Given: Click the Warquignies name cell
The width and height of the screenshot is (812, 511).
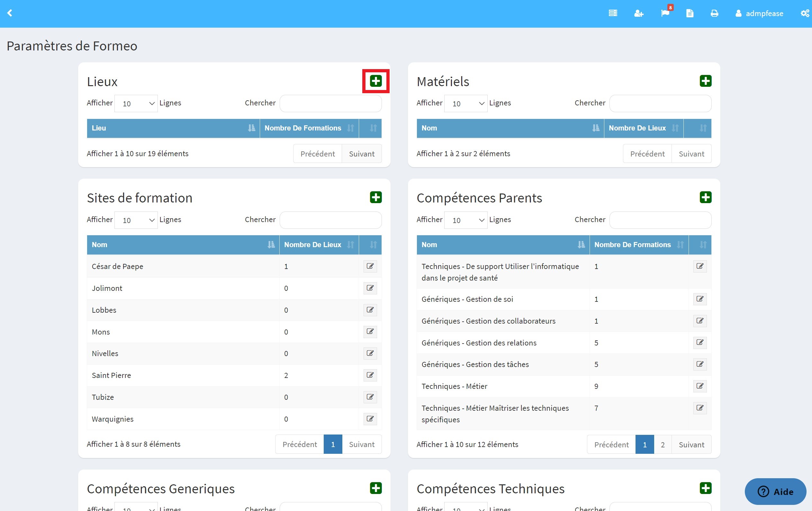Looking at the screenshot, I should [x=183, y=419].
